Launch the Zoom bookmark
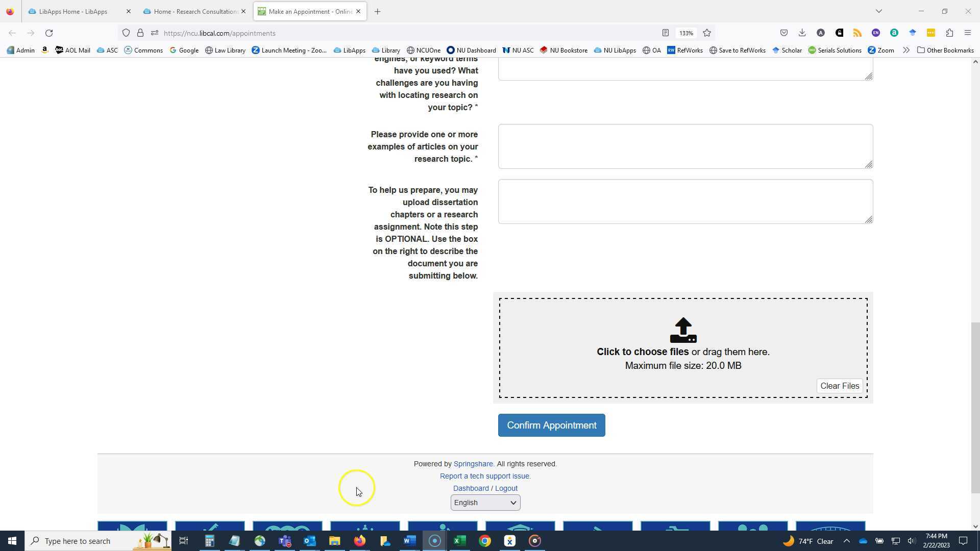 click(x=881, y=50)
